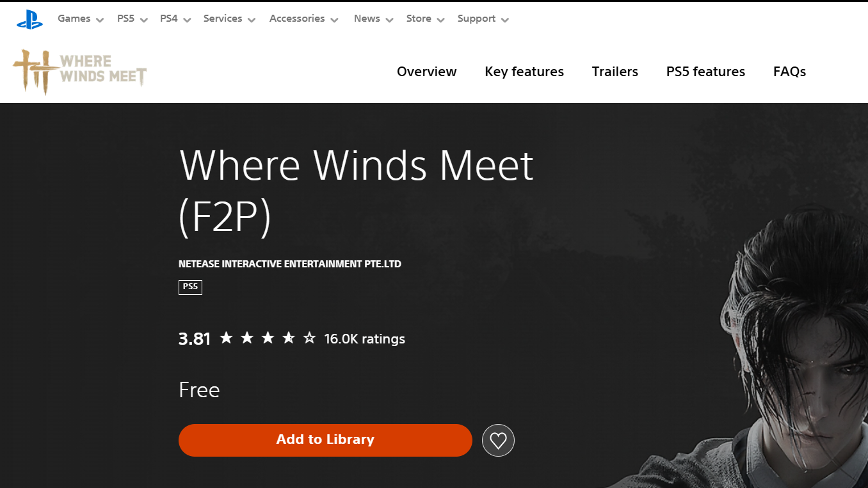
Task: Click the NetEase Interactive Entertainment publisher text
Action: 290,264
